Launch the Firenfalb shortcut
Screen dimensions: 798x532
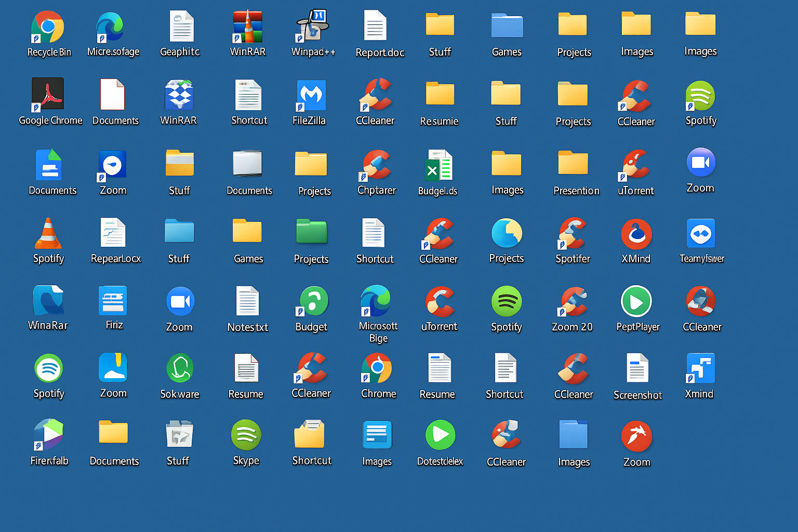pos(48,435)
